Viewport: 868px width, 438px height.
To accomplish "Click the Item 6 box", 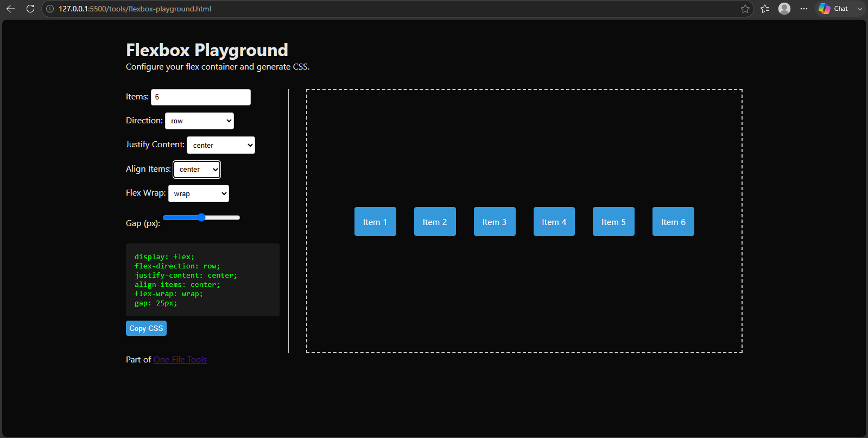I will tap(673, 222).
